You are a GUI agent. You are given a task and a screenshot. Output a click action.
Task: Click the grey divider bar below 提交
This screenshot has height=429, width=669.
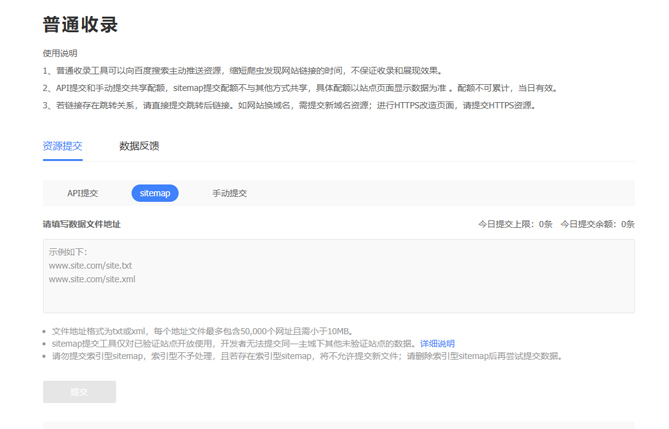coord(338,425)
